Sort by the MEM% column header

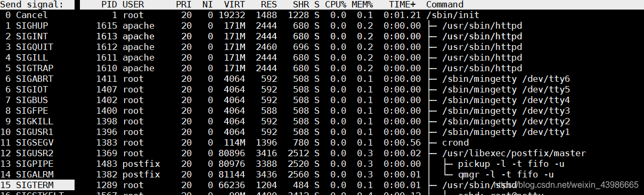point(362,5)
